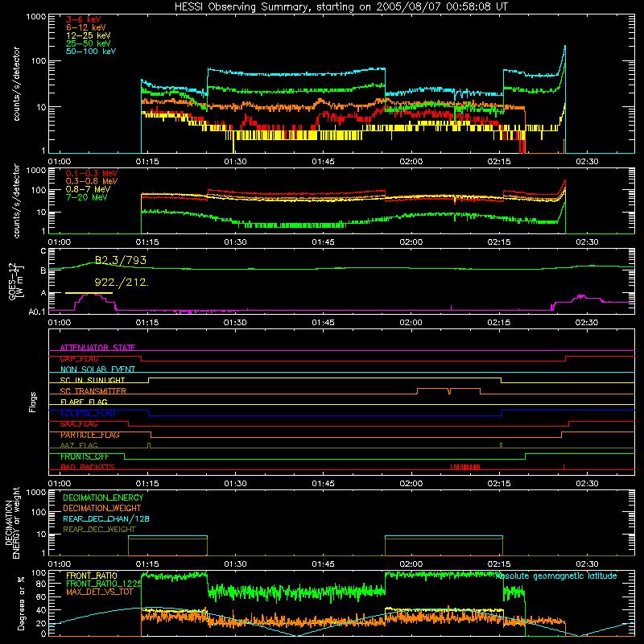Click the REAR_DEC_WEIGHT legend label
The width and height of the screenshot is (644, 644).
99,530
